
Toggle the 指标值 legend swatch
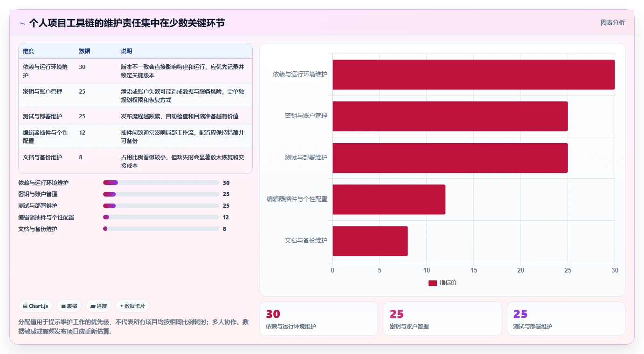click(432, 283)
